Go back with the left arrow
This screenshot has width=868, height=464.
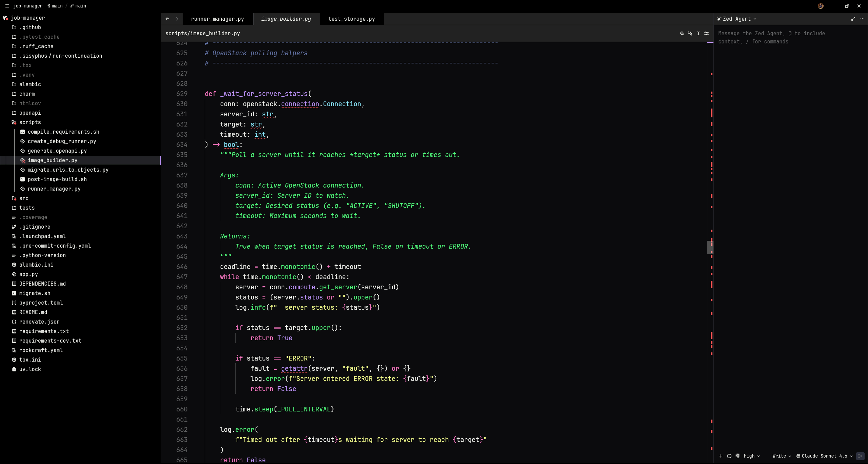167,19
